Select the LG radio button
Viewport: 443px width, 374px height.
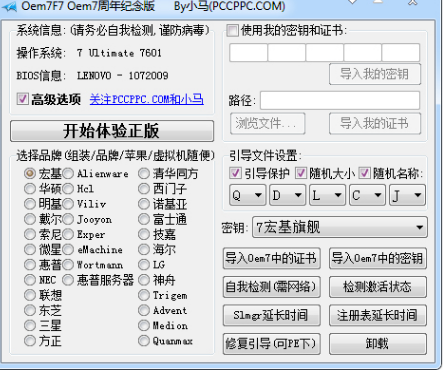(x=144, y=265)
